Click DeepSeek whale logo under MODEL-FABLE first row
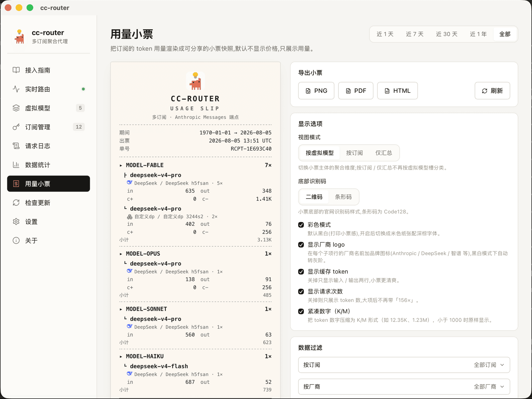Viewport: 532px width, 399px height. coord(130,183)
